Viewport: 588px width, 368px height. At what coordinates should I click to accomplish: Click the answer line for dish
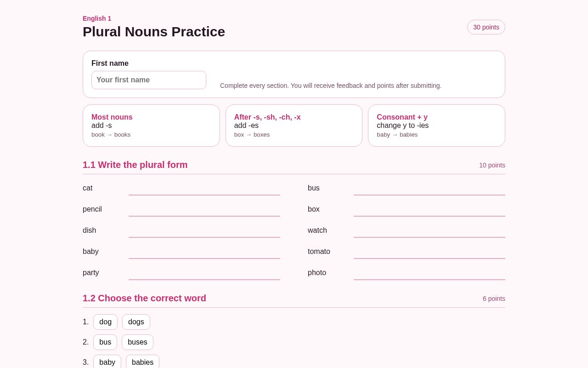tap(204, 230)
